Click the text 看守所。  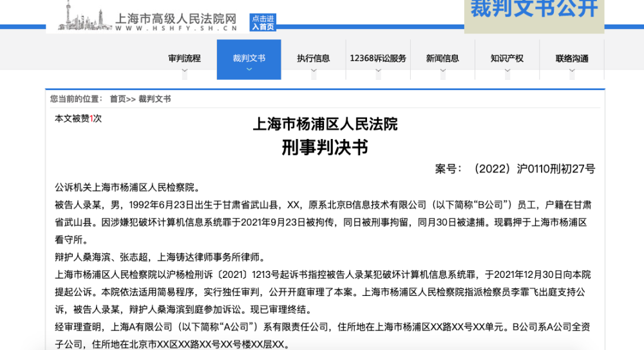(x=71, y=239)
